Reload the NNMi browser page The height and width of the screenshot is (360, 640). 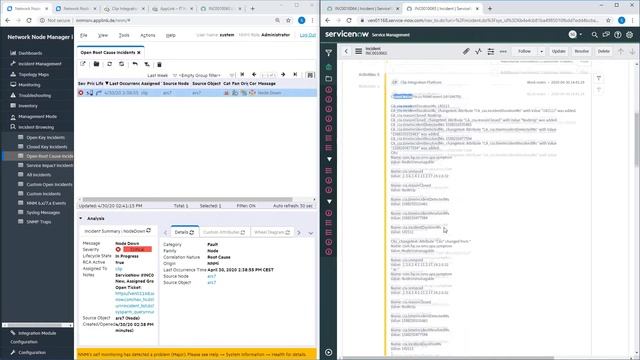click(29, 20)
